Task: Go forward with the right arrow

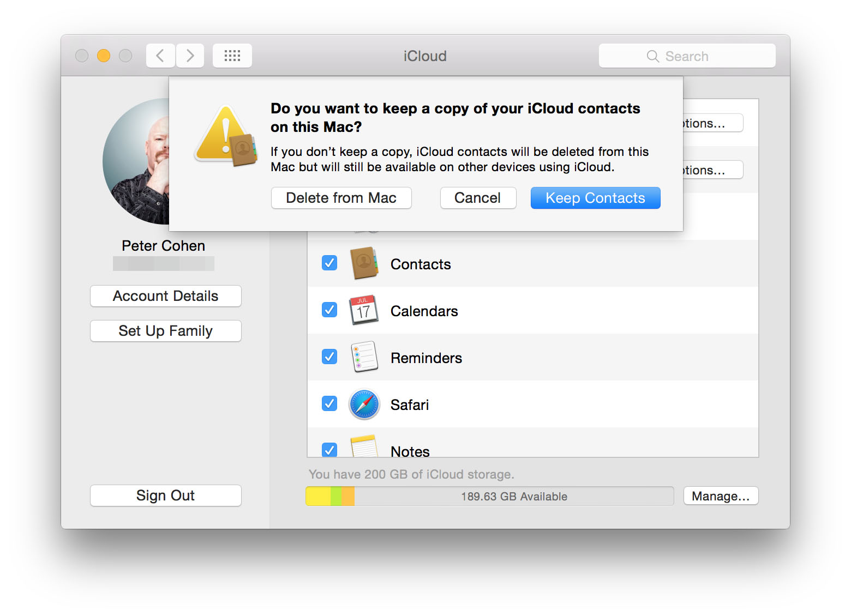Action: pyautogui.click(x=190, y=56)
